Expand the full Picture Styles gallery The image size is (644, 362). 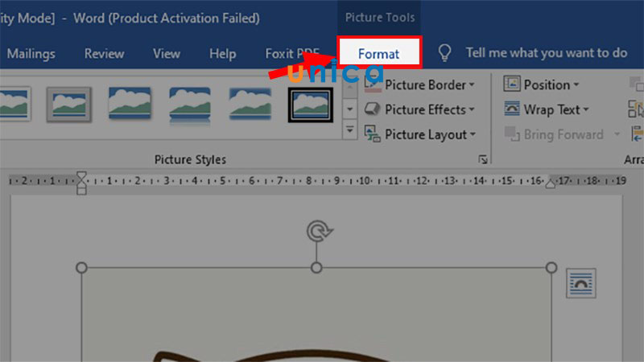pyautogui.click(x=350, y=130)
